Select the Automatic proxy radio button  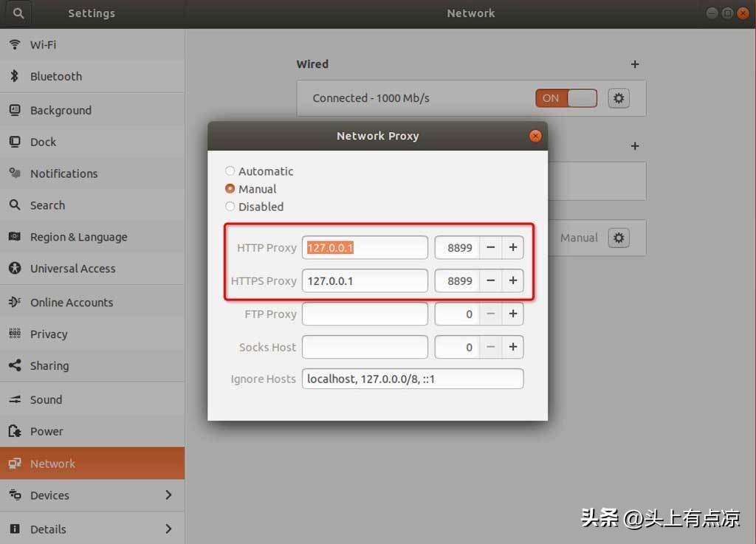click(x=230, y=171)
